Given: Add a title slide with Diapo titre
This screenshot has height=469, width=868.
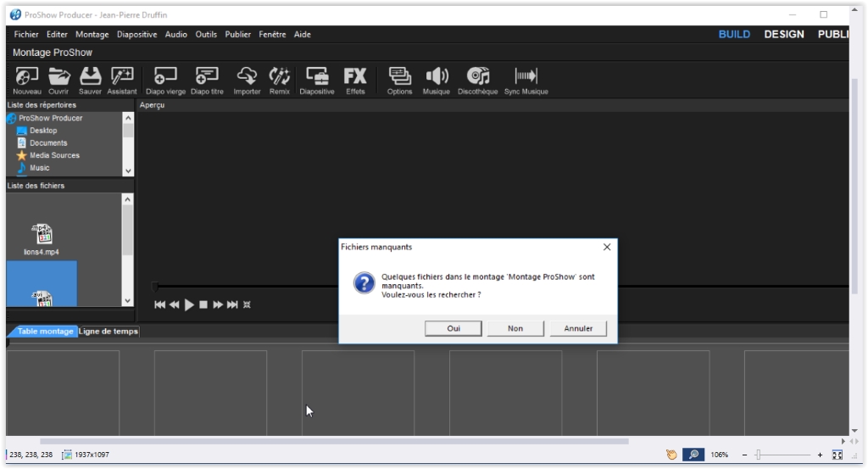Looking at the screenshot, I should coord(207,81).
